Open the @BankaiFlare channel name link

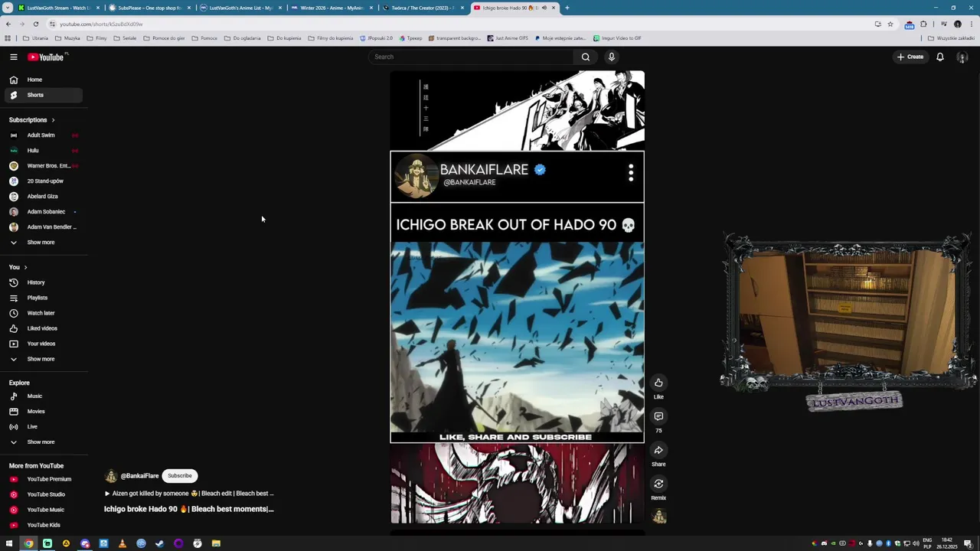pyautogui.click(x=139, y=476)
